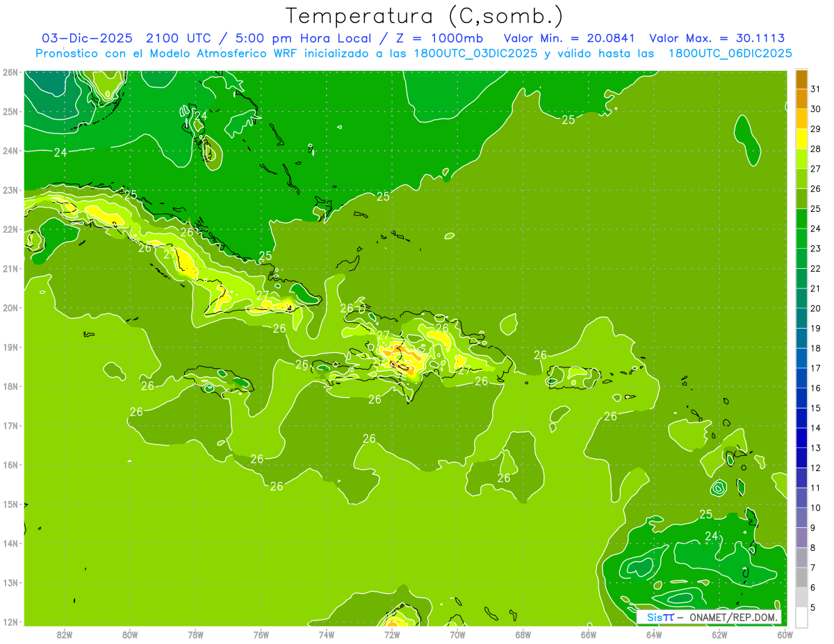
Task: Click the "5:00 pm Hora Local" text
Action: click(x=302, y=38)
